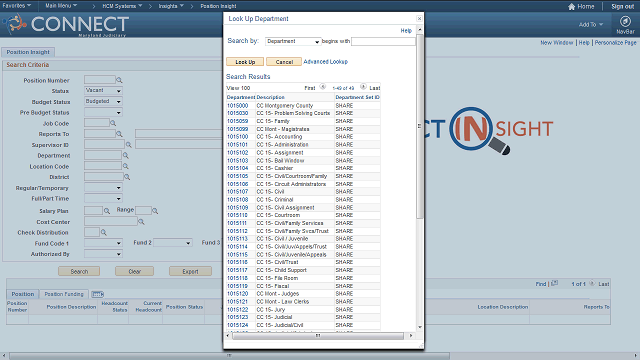Open grid popup icon next to Find

click(x=554, y=283)
